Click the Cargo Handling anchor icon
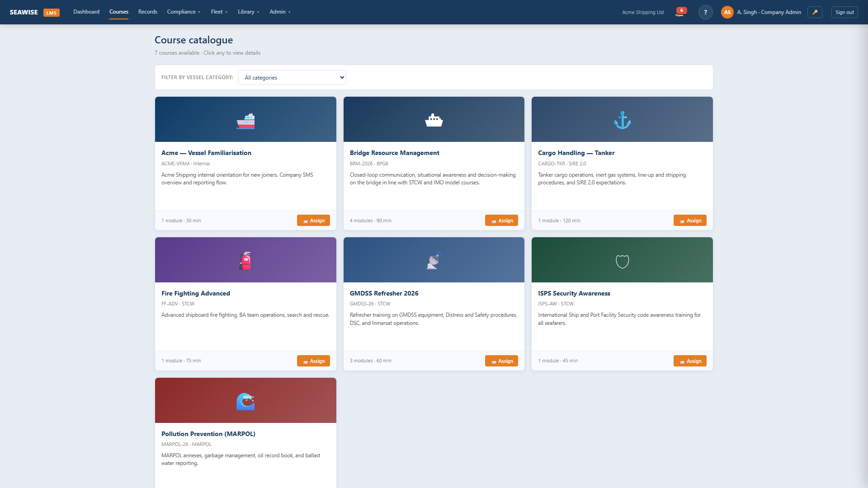The width and height of the screenshot is (868, 488). (x=622, y=120)
